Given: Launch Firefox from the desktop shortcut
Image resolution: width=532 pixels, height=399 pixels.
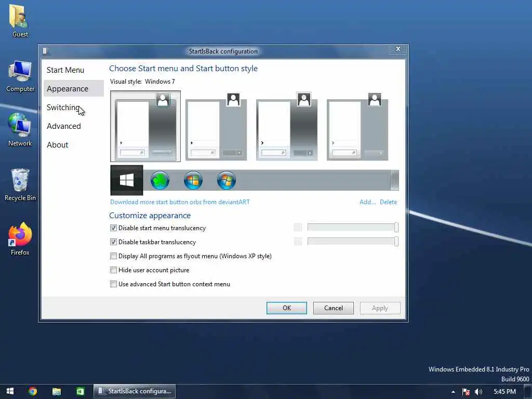Looking at the screenshot, I should [x=20, y=239].
